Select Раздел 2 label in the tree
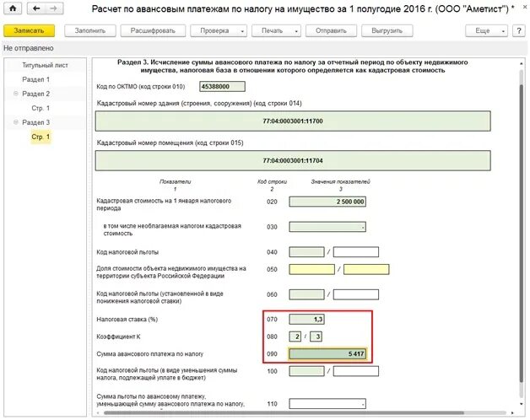530x420 pixels. pyautogui.click(x=35, y=94)
